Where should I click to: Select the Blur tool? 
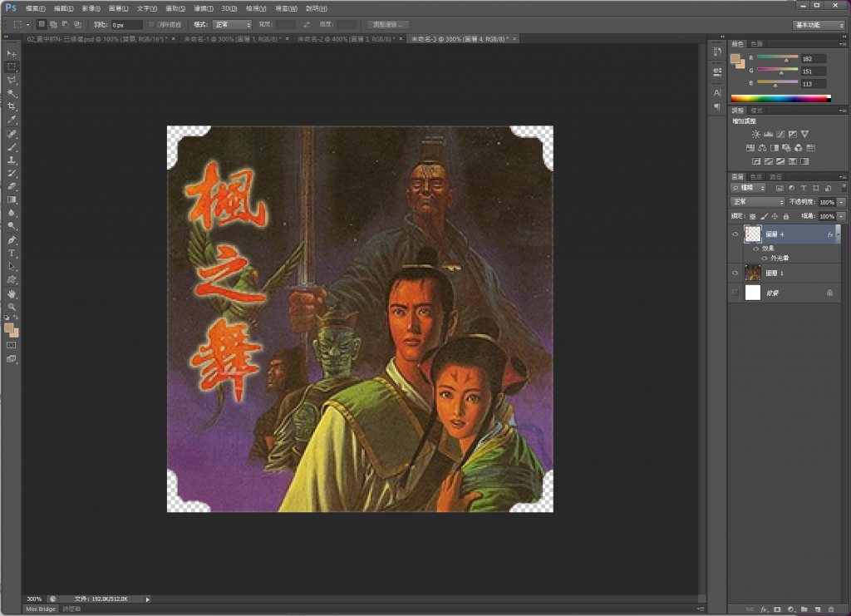(x=12, y=213)
